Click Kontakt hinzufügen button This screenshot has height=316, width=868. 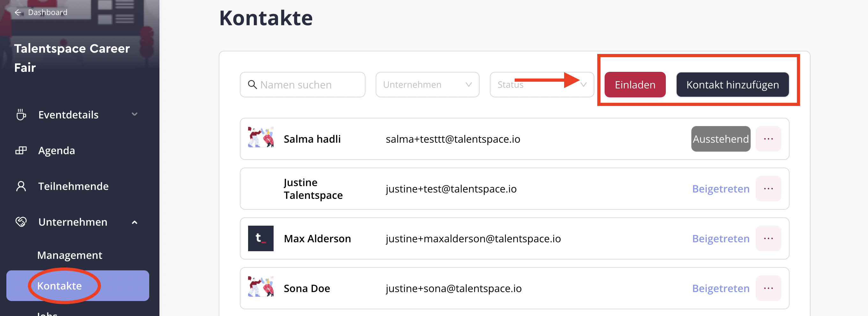point(732,85)
